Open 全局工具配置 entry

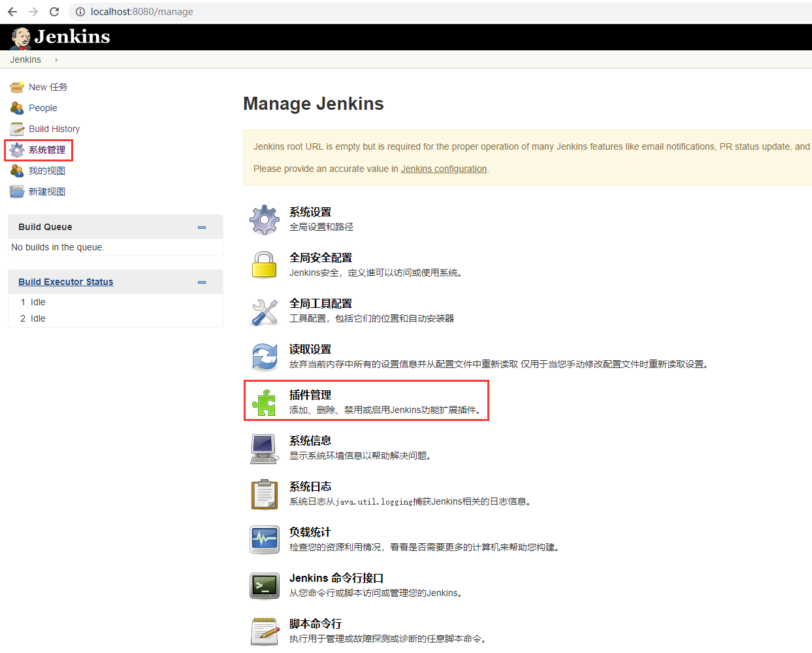pos(321,303)
